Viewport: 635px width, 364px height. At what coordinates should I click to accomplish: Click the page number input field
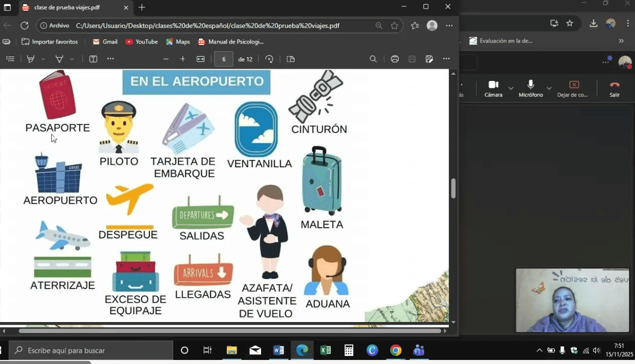[224, 59]
